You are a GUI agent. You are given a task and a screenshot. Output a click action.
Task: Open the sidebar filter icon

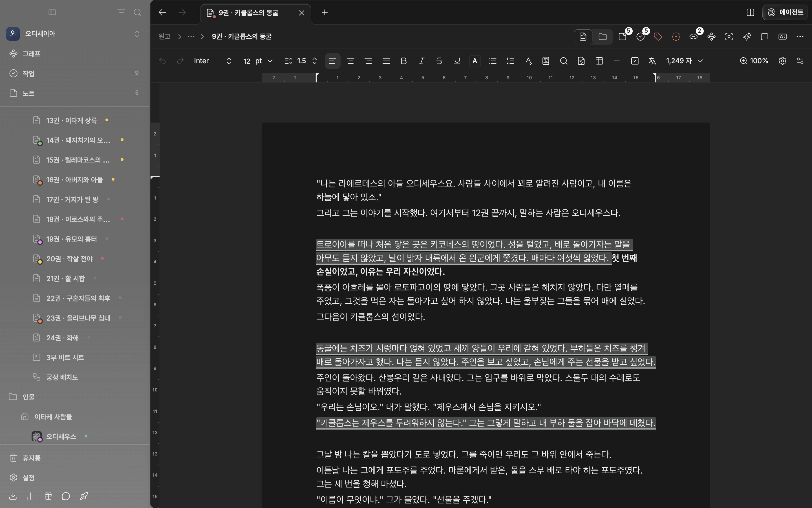[x=121, y=12]
